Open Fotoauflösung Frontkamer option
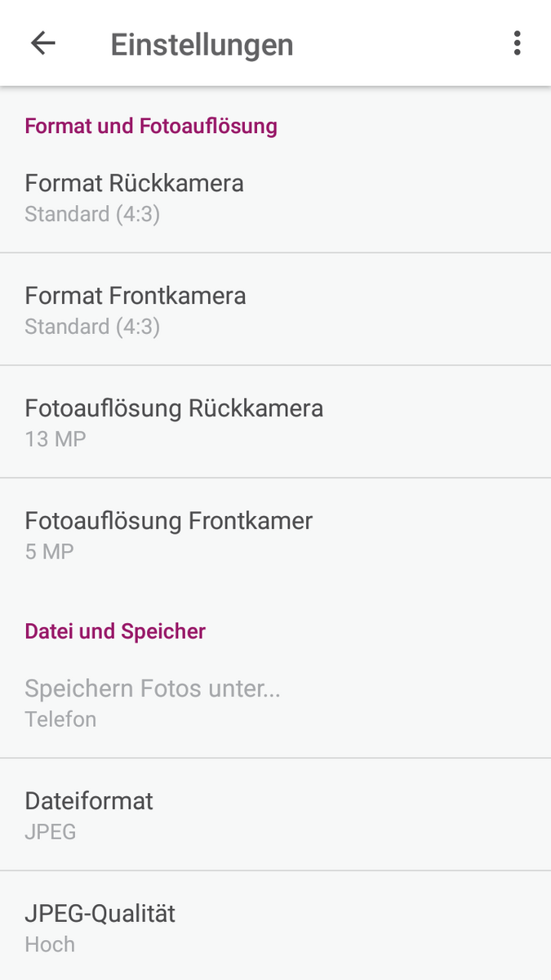The height and width of the screenshot is (980, 551). (275, 535)
